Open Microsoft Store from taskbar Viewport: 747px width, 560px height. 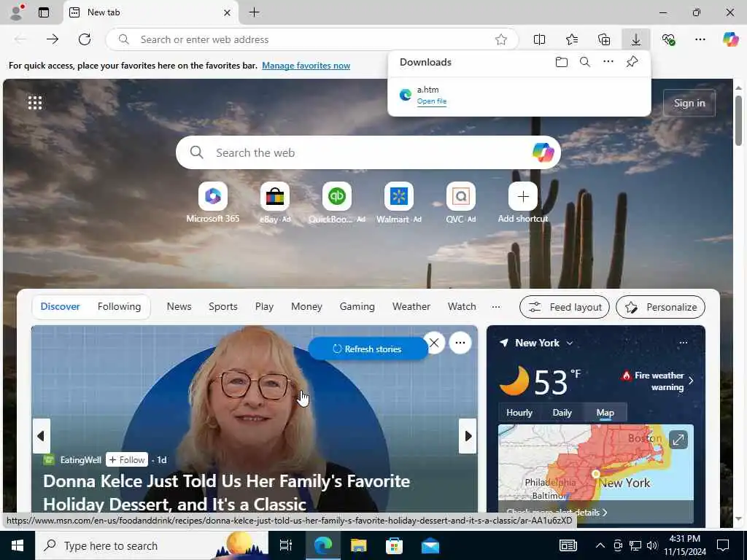click(x=394, y=545)
